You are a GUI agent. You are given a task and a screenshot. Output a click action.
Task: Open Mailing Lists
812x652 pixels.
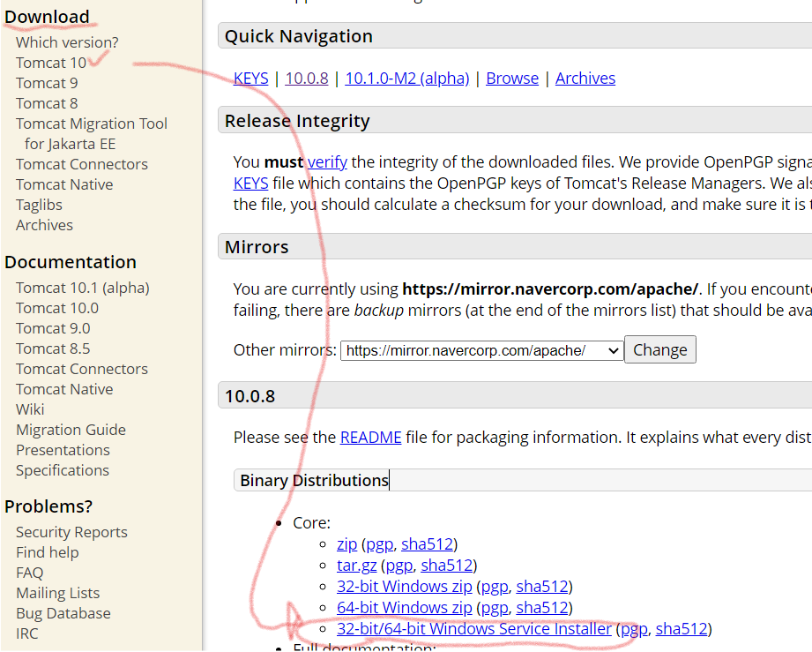click(x=57, y=593)
